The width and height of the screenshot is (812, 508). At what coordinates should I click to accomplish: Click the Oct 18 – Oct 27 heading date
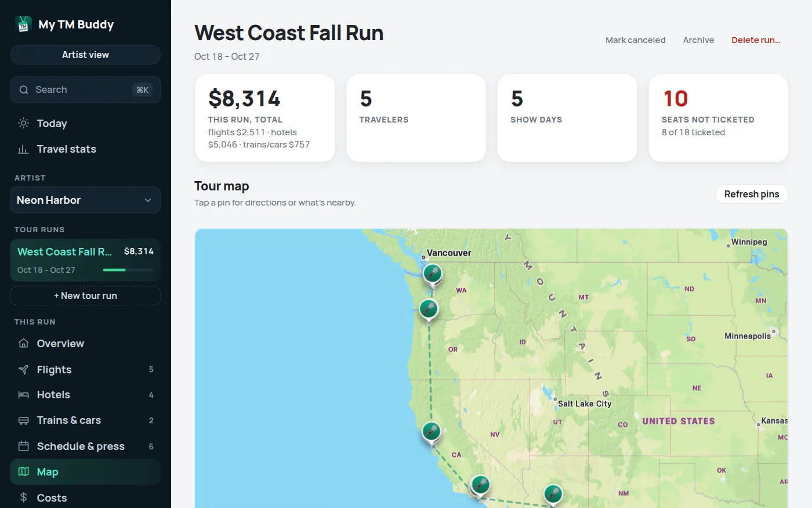pos(227,56)
